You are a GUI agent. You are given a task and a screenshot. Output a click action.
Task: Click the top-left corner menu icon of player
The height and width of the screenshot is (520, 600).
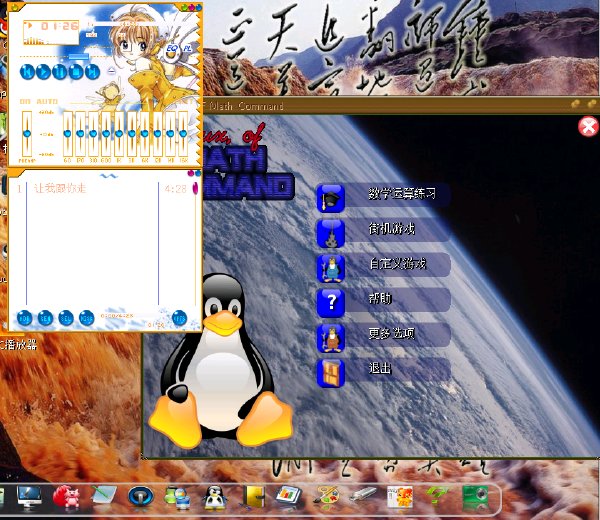tap(15, 7)
